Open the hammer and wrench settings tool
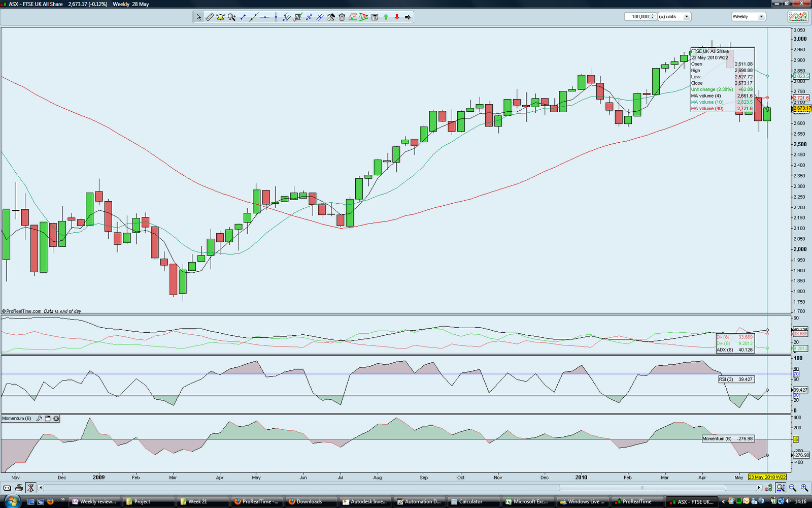Image resolution: width=812 pixels, height=508 pixels. 331,17
